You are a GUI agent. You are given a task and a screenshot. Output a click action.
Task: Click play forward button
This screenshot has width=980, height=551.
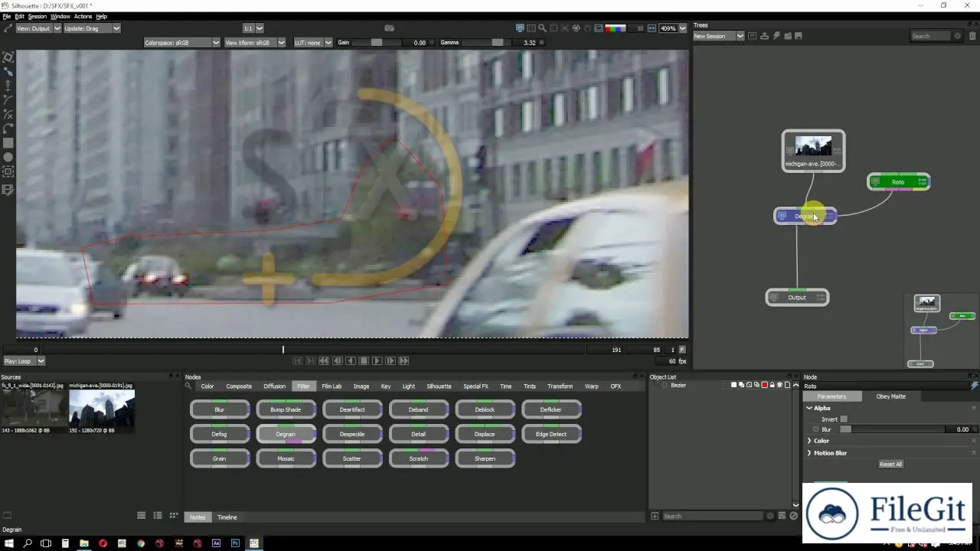point(377,360)
